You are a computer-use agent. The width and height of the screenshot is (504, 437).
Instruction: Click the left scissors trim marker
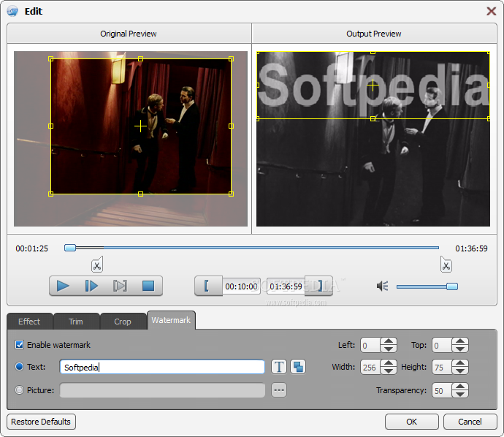97,265
